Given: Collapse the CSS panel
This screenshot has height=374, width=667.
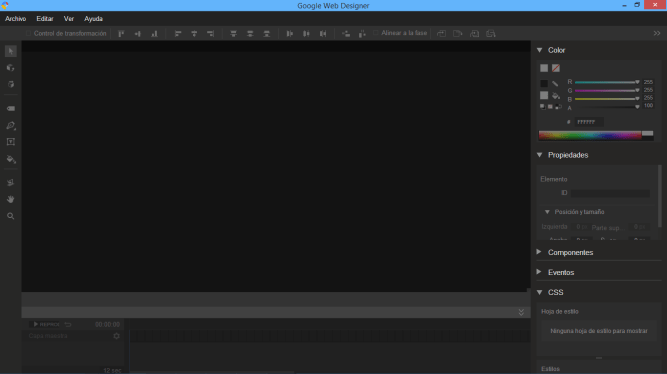Looking at the screenshot, I should [539, 292].
